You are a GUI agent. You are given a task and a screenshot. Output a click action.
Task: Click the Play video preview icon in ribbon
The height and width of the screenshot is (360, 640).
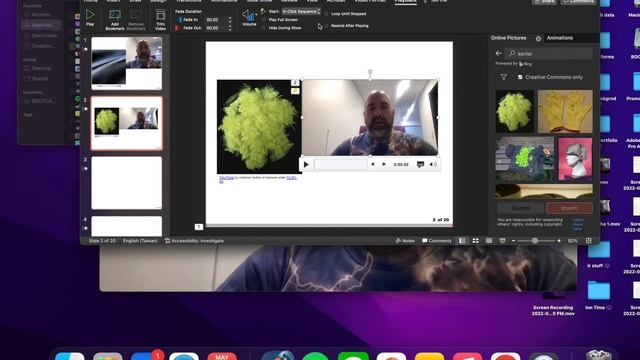click(x=90, y=18)
